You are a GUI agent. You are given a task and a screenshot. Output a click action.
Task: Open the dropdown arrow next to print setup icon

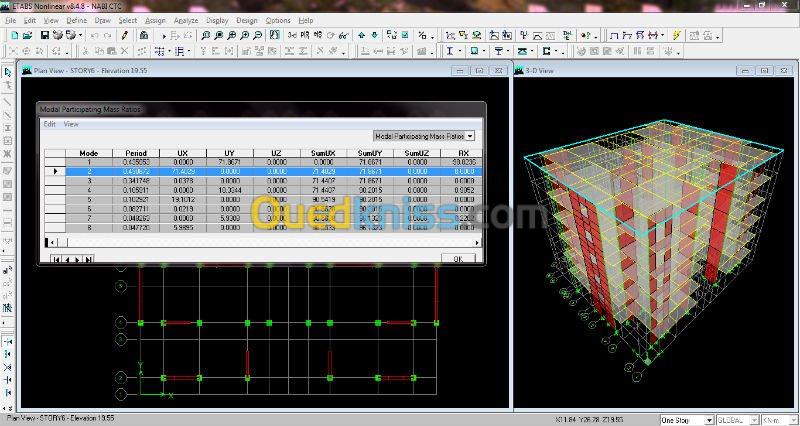81,36
